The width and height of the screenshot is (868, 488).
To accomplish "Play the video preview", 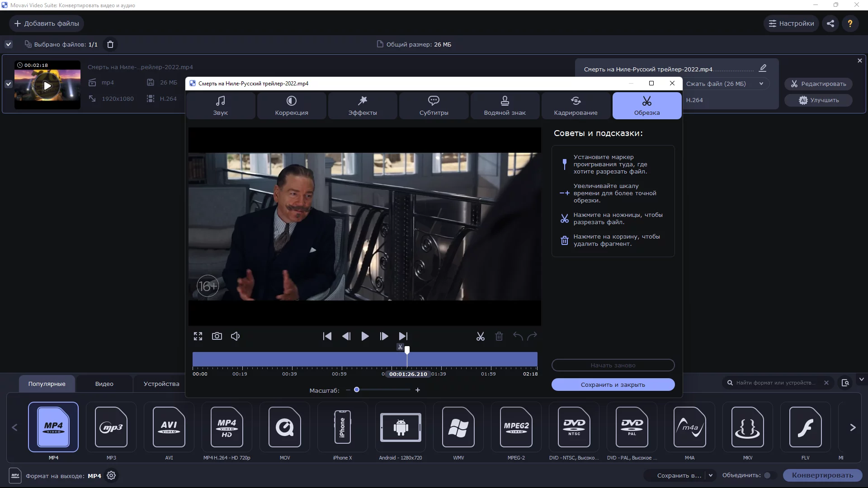I will (x=365, y=336).
